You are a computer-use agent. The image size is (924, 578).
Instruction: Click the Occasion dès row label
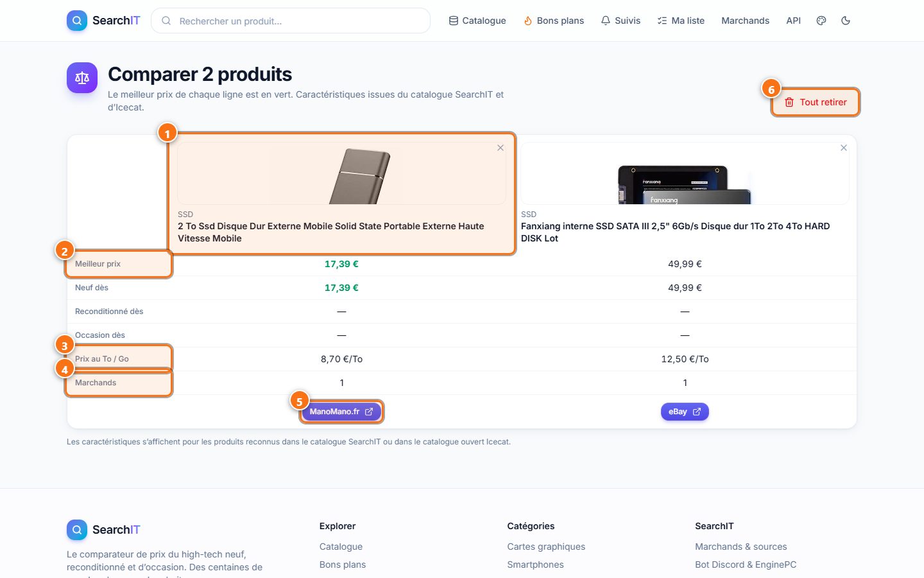click(100, 335)
